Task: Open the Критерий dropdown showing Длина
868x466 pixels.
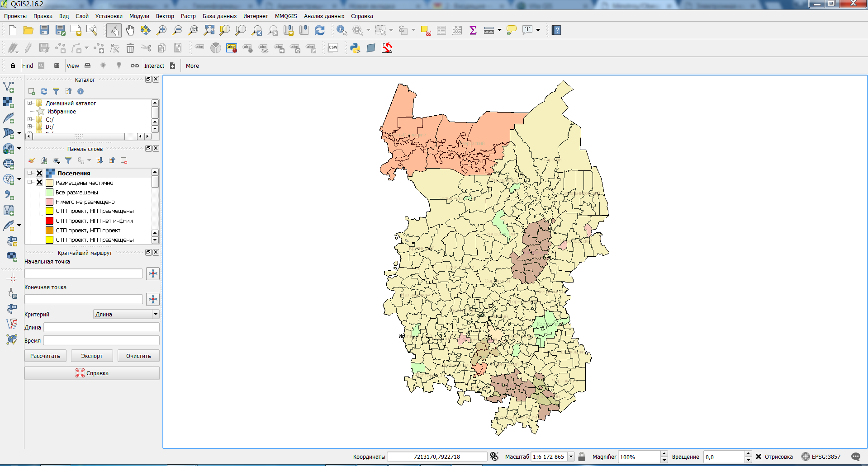Action: [x=126, y=314]
